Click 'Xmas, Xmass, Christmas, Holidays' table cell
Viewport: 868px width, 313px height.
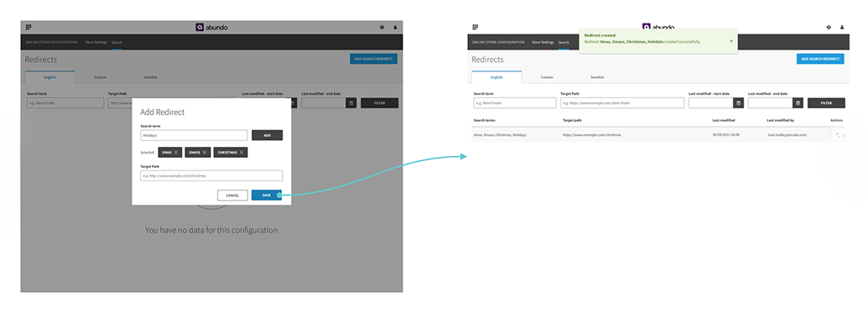tap(500, 134)
